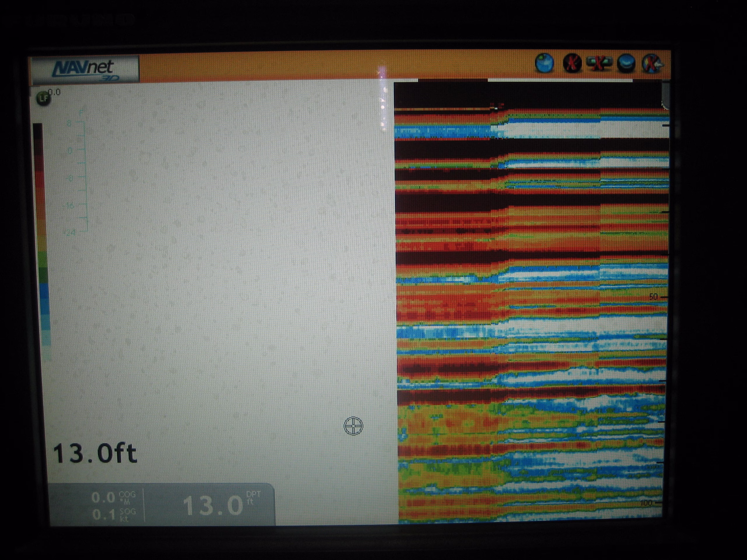The image size is (747, 560).
Task: Click the 100 depth scale marker
Action: pos(646,503)
